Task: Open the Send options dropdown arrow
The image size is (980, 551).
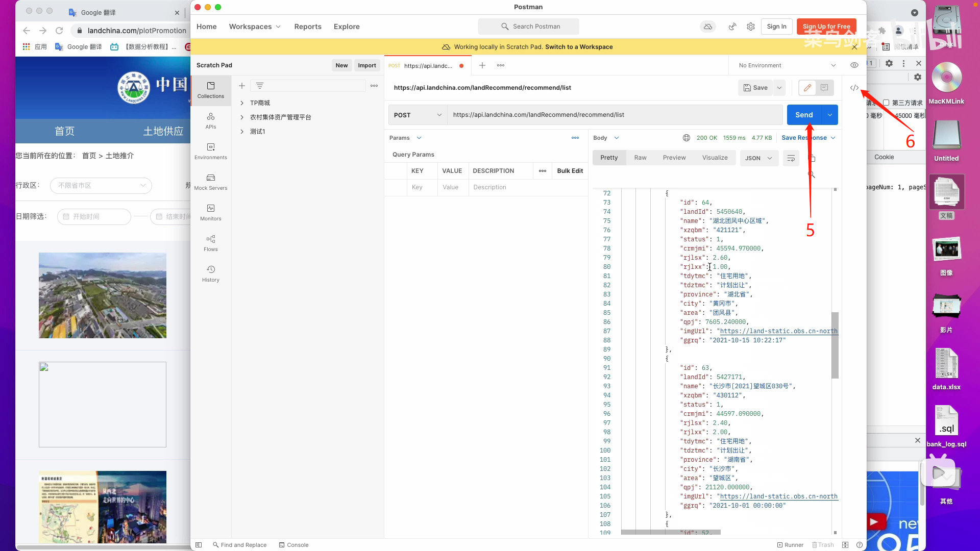Action: pos(830,115)
